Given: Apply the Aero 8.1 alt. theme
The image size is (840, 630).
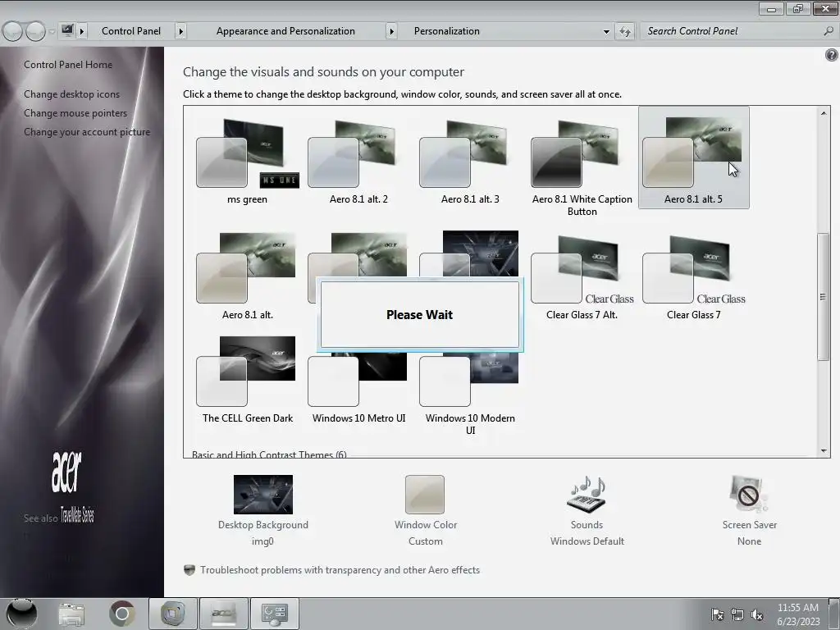Looking at the screenshot, I should tap(247, 276).
